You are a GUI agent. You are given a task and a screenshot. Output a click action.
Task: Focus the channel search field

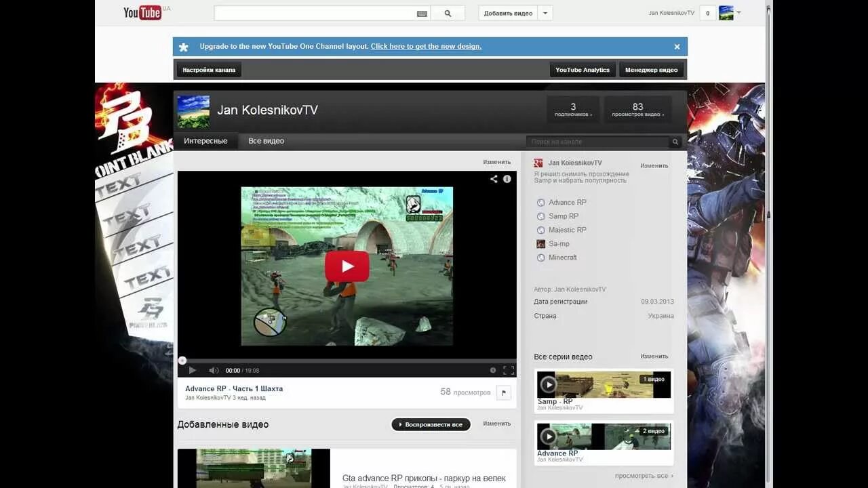tap(597, 142)
